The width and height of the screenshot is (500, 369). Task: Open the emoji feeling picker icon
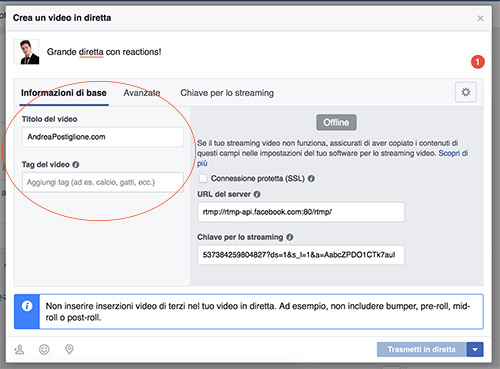click(44, 349)
